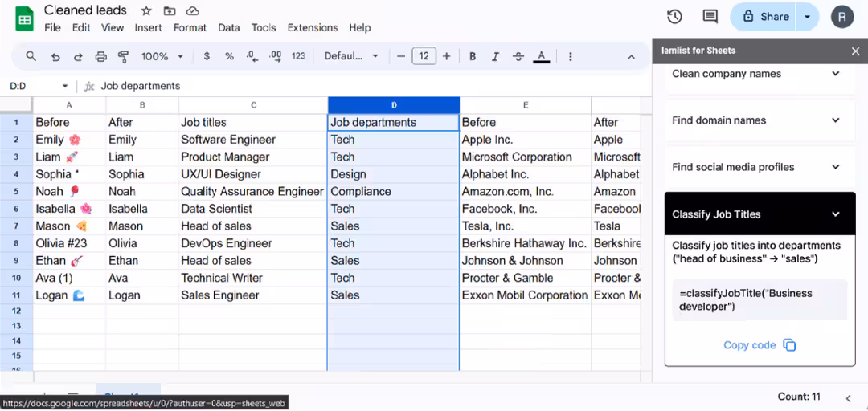Image resolution: width=868 pixels, height=411 pixels.
Task: Select the paint format tool
Action: click(x=124, y=56)
